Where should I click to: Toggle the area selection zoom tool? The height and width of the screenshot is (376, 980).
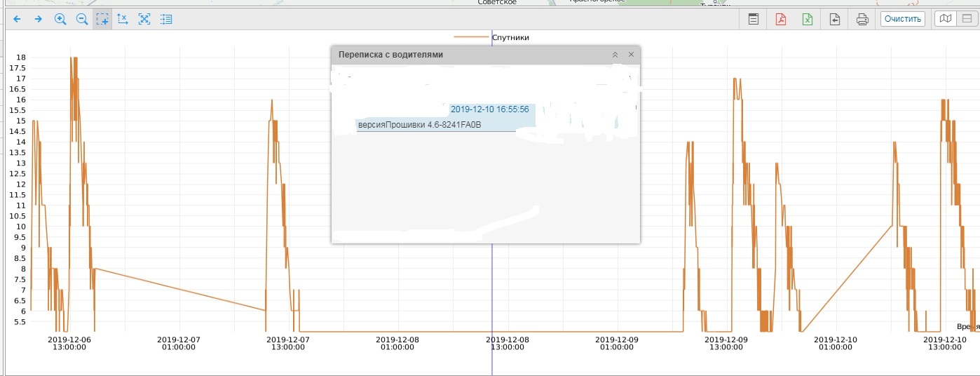coord(102,19)
